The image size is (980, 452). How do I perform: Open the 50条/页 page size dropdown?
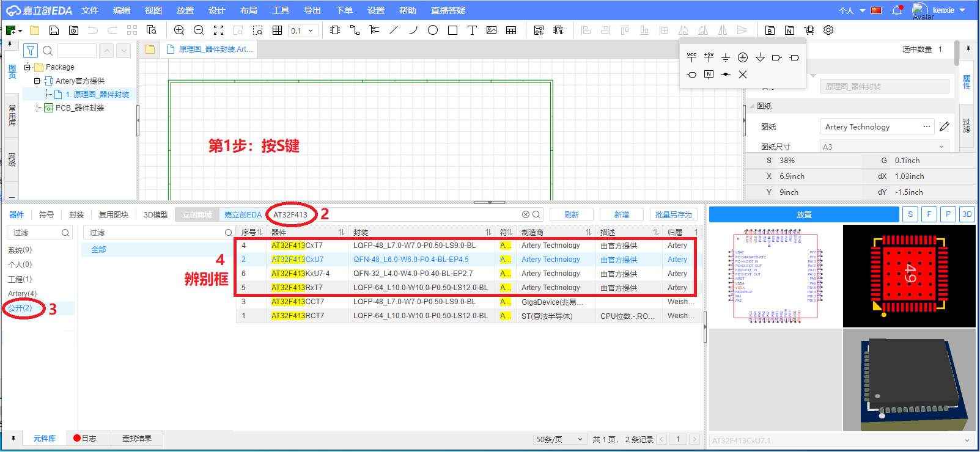(559, 439)
